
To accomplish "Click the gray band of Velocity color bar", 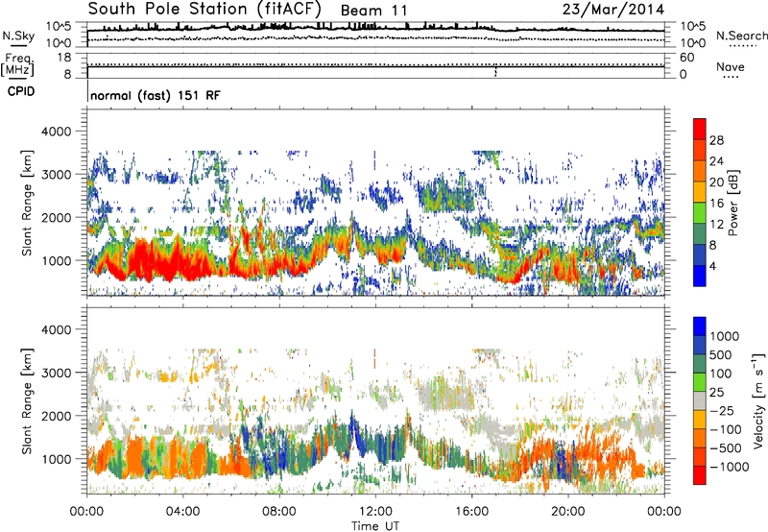I will click(700, 401).
